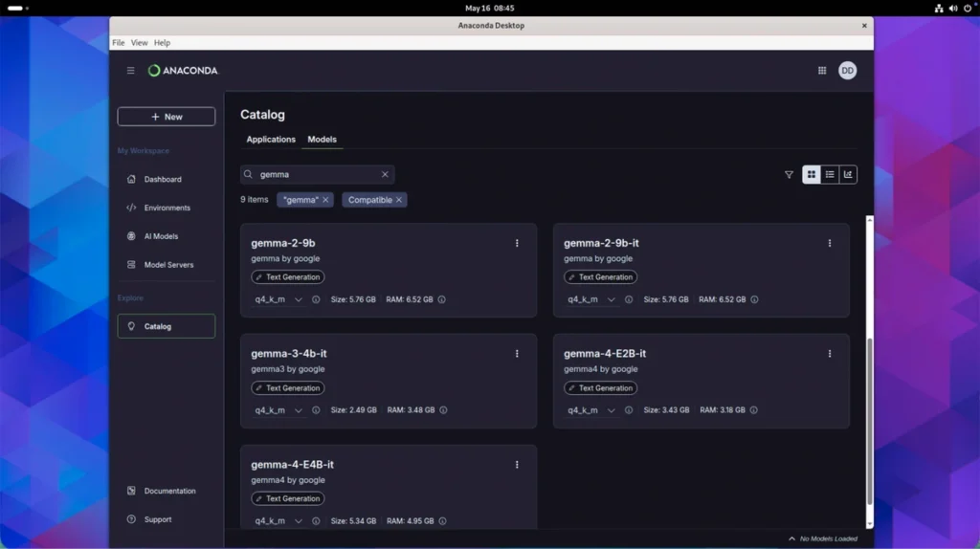Show RAM info for gemma-3-4b-it
Screen dimensions: 980x549
tap(443, 410)
